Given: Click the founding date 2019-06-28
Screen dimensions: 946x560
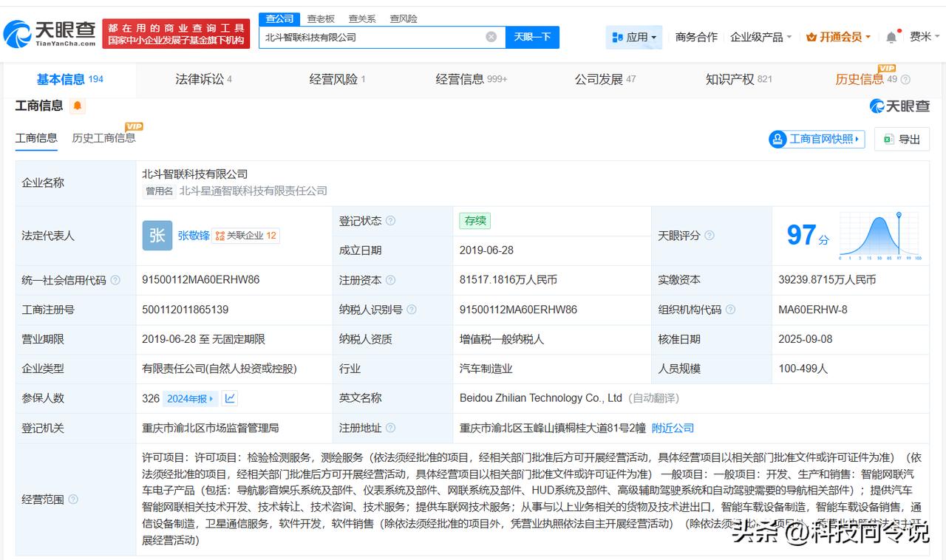Looking at the screenshot, I should 486,250.
